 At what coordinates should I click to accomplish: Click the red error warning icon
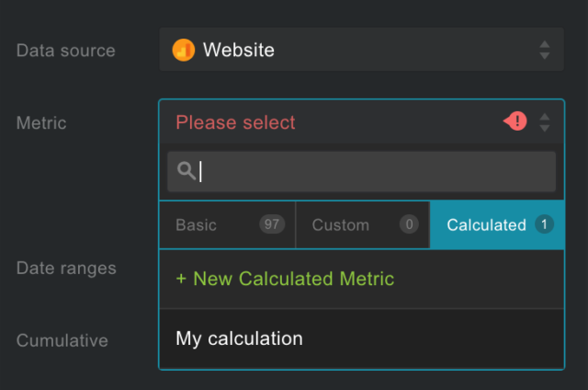tap(516, 121)
